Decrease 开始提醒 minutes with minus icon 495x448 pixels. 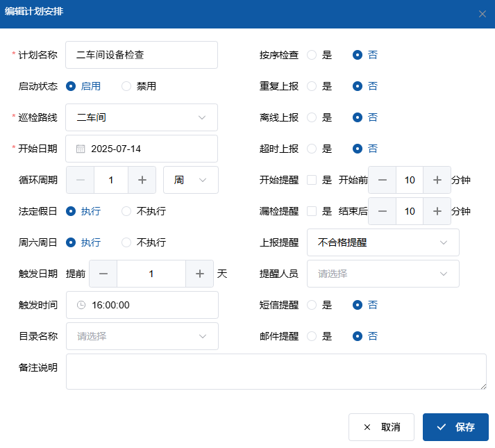382,180
